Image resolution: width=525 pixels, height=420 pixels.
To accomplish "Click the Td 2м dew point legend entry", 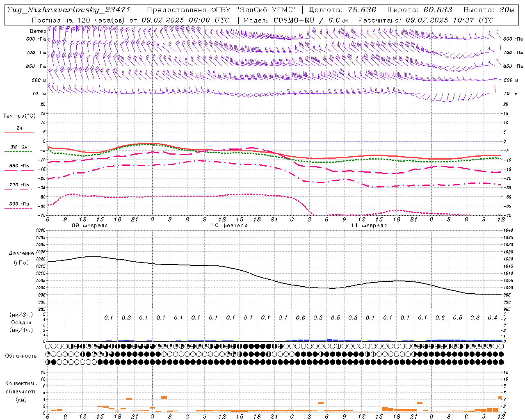I will coord(19,147).
